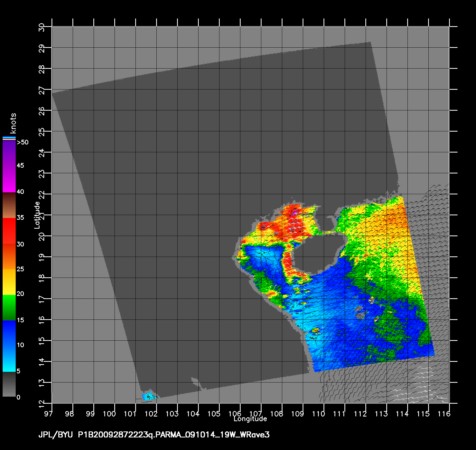Click the latitude tick label '18'
The height and width of the screenshot is (450, 476).
[x=42, y=279]
